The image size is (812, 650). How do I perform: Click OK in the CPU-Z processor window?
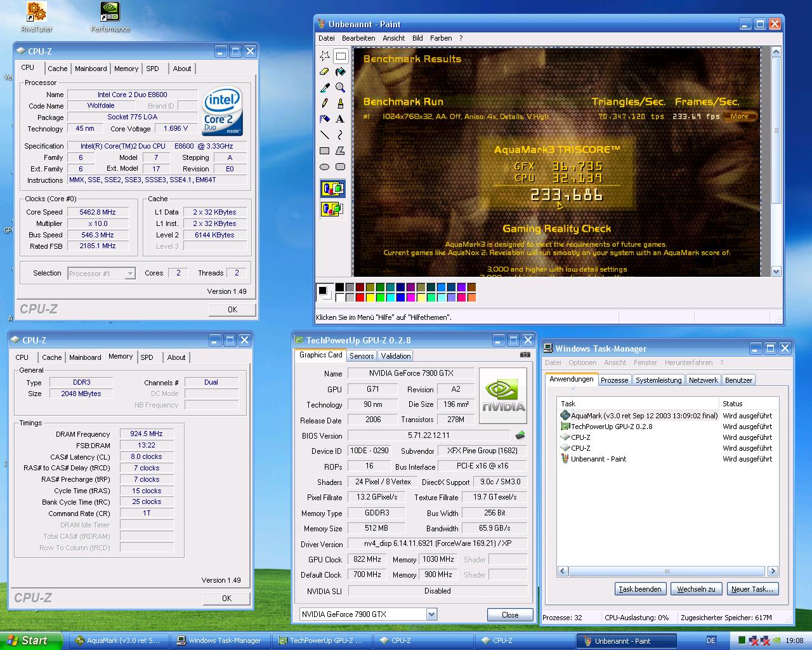tap(232, 309)
